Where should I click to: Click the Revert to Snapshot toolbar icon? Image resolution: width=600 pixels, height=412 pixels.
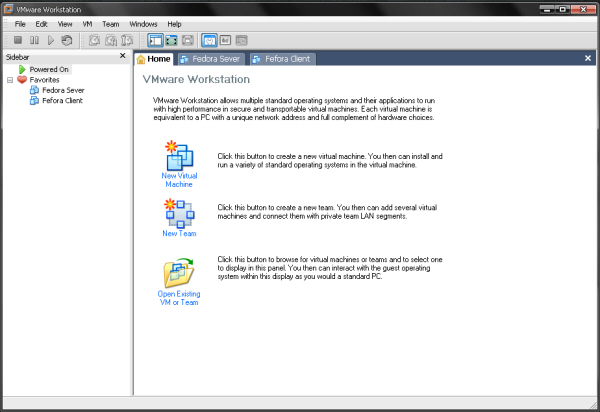(111, 40)
